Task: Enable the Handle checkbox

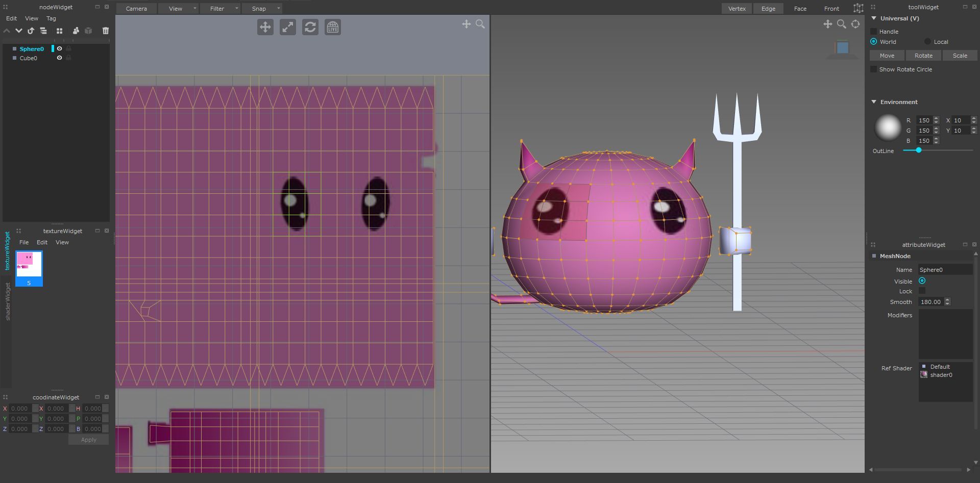Action: (873, 32)
